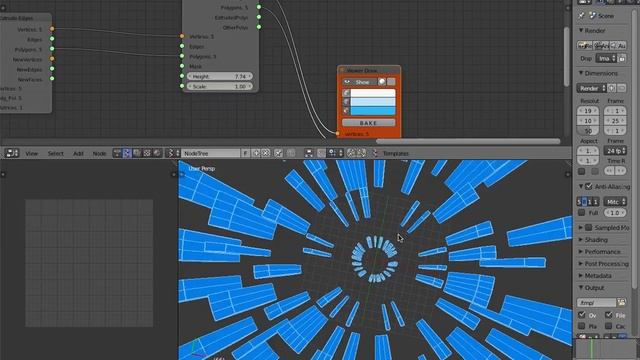Click the render Audio button

coord(618,46)
